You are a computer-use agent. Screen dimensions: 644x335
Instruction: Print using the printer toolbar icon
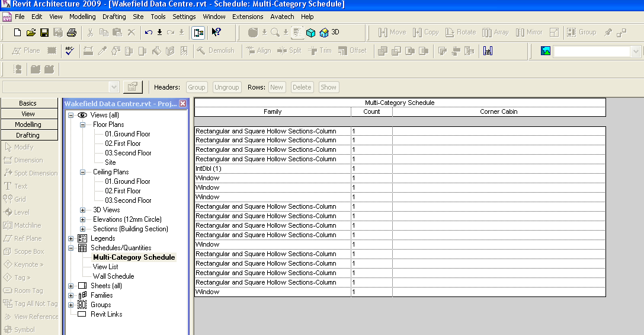pyautogui.click(x=72, y=32)
